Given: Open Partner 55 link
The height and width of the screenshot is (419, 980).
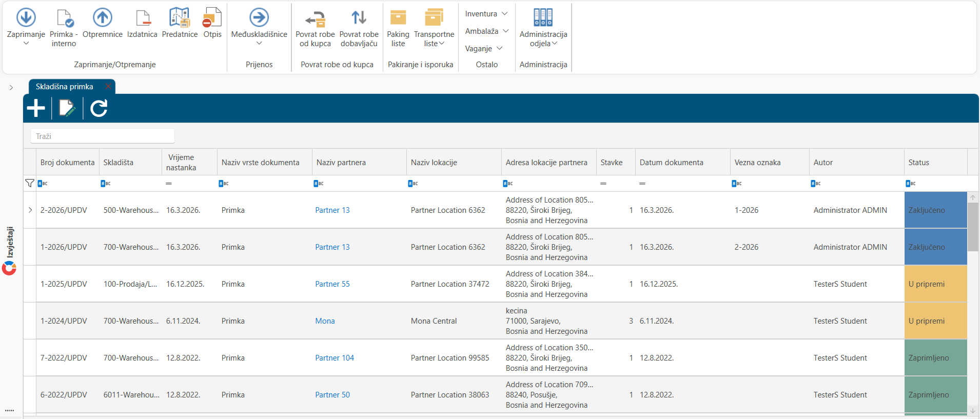Looking at the screenshot, I should click(x=332, y=284).
